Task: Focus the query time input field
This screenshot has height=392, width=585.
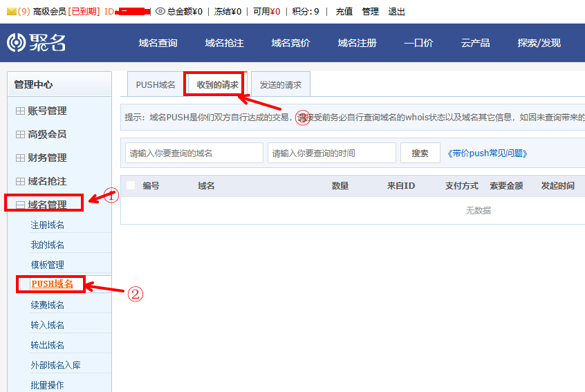Action: [x=332, y=153]
